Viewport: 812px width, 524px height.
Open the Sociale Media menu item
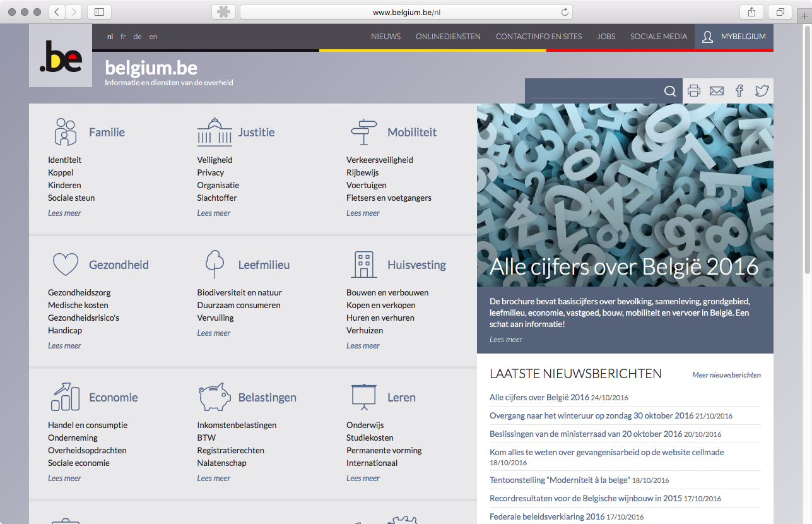coord(659,37)
